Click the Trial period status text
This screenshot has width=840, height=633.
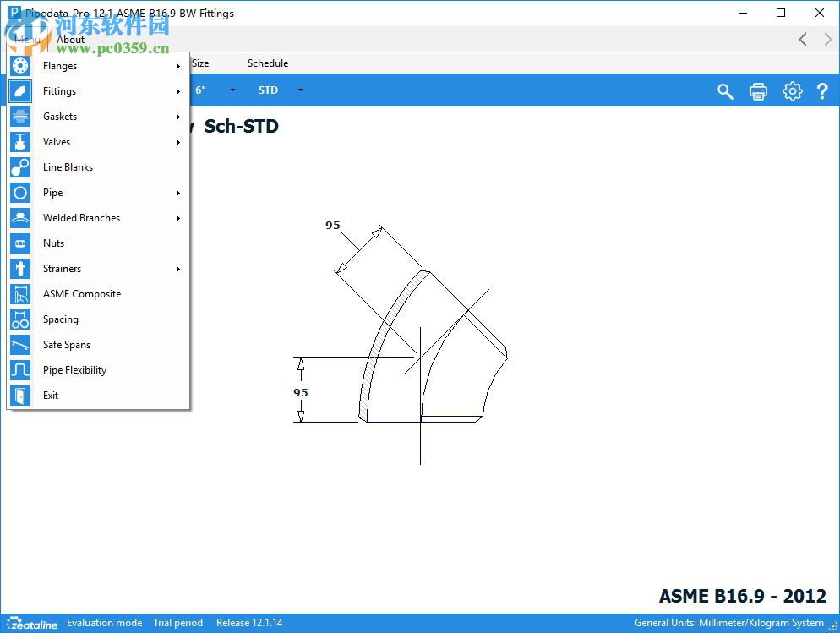click(x=177, y=623)
